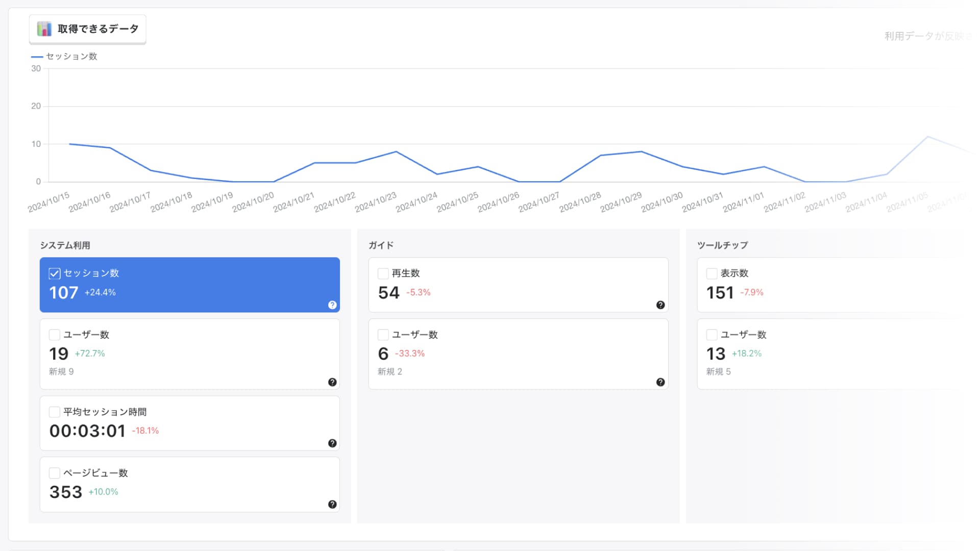Tick the 表示数 checkbox under ツールチップ

(x=712, y=273)
